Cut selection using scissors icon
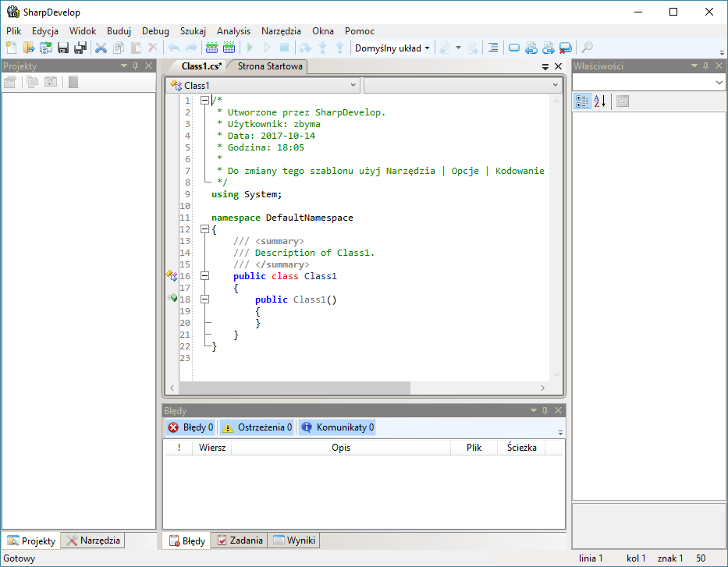 (101, 48)
